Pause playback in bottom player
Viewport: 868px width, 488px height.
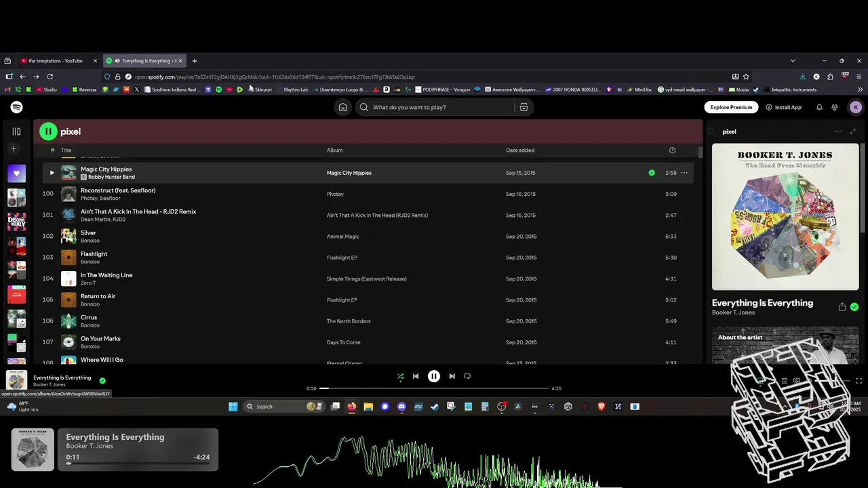pyautogui.click(x=434, y=376)
